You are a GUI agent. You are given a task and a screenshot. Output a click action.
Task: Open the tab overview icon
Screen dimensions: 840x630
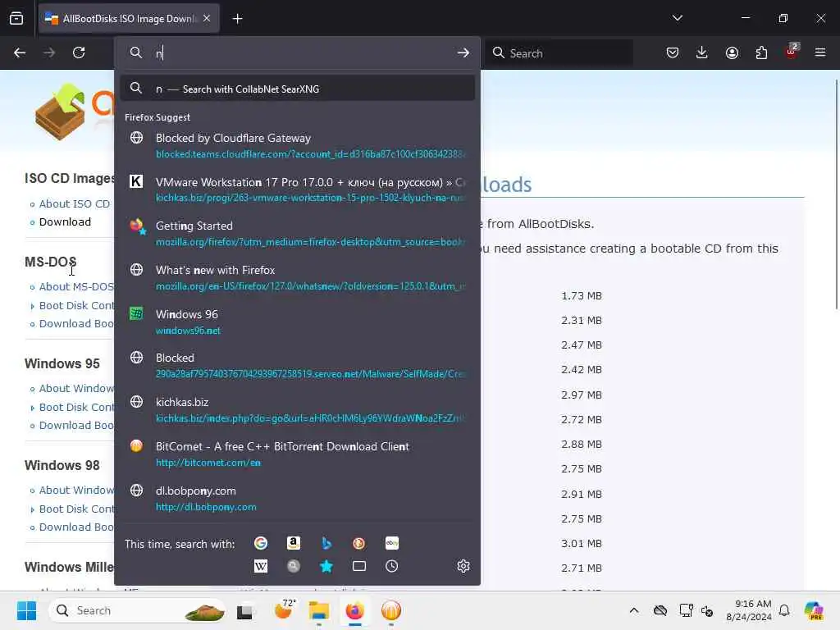point(16,18)
